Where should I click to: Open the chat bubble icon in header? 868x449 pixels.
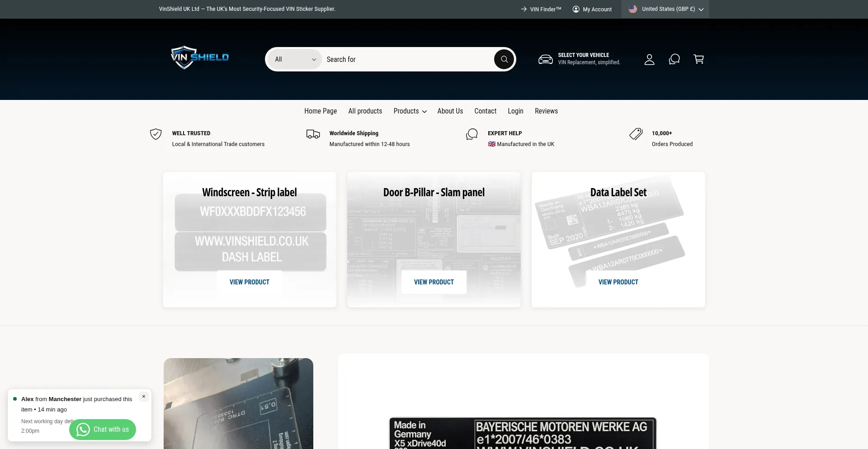tap(674, 59)
